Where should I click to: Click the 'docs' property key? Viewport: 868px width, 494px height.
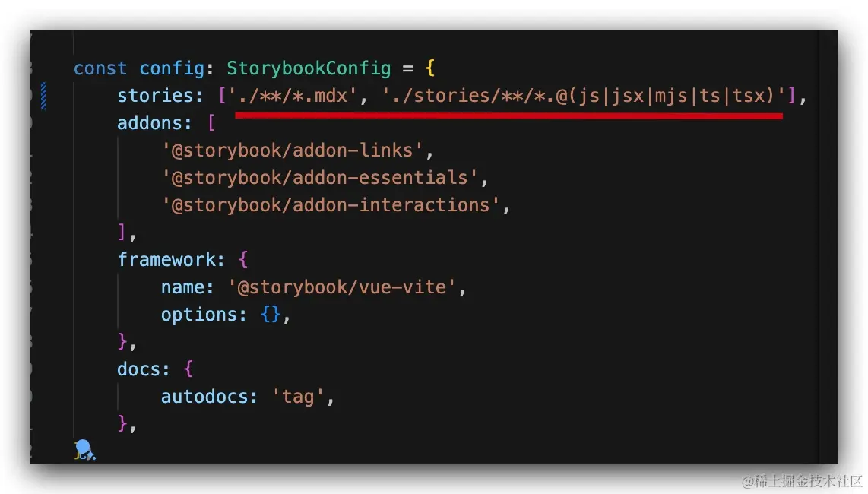tap(138, 369)
